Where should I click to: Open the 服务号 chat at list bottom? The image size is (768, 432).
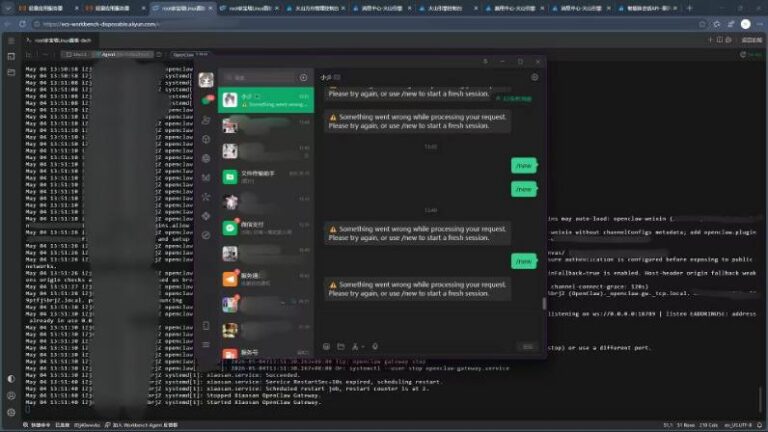click(x=266, y=352)
